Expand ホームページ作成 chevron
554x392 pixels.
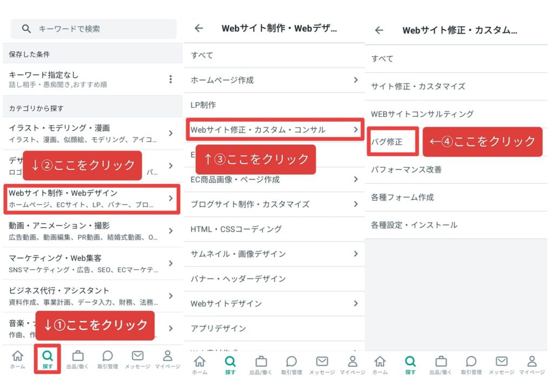point(356,80)
